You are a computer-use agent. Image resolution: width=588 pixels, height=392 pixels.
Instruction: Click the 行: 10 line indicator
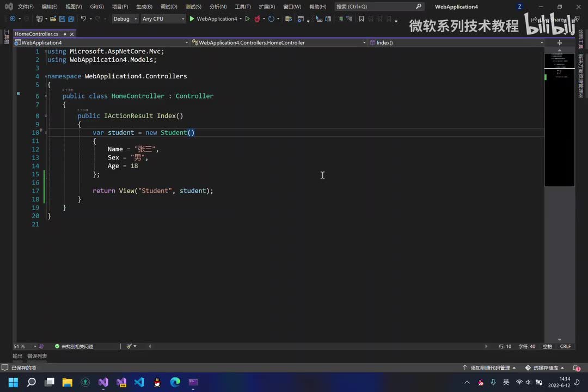click(x=505, y=346)
